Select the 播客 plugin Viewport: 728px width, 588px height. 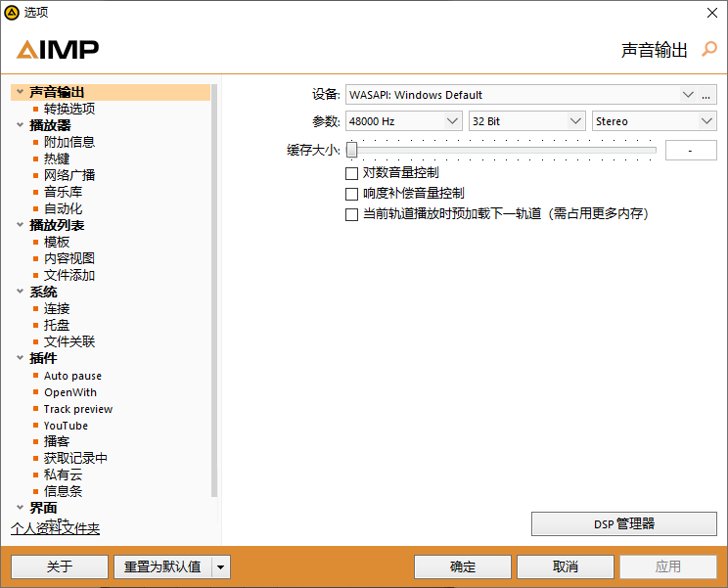[x=57, y=441]
